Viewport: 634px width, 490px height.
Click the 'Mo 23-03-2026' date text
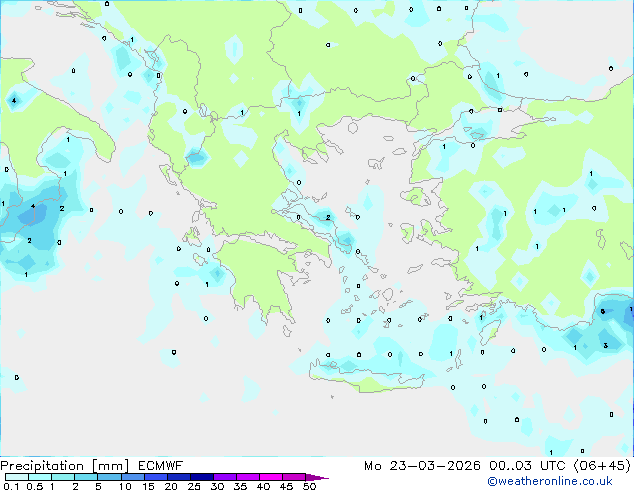coord(422,466)
